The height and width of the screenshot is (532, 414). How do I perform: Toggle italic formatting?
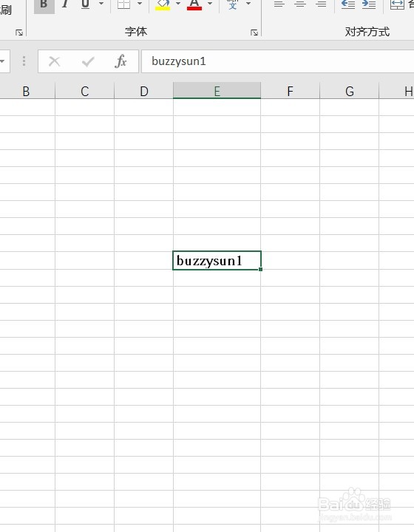pyautogui.click(x=65, y=4)
